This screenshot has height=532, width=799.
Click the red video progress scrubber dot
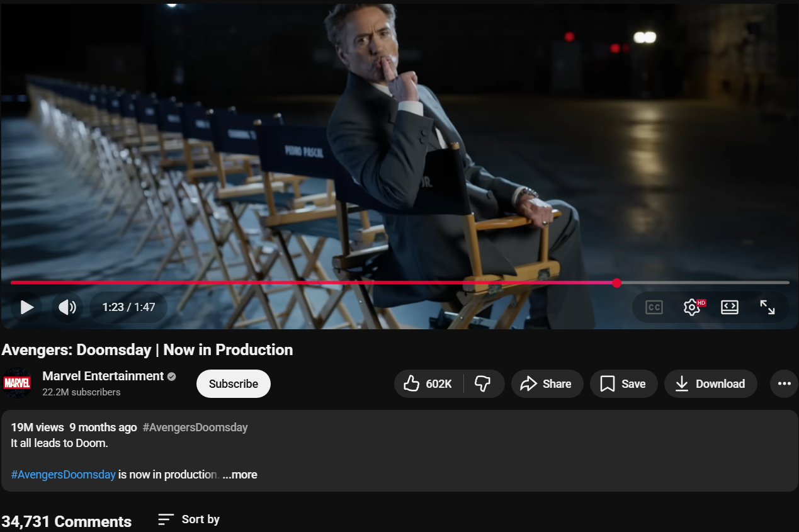tap(616, 283)
